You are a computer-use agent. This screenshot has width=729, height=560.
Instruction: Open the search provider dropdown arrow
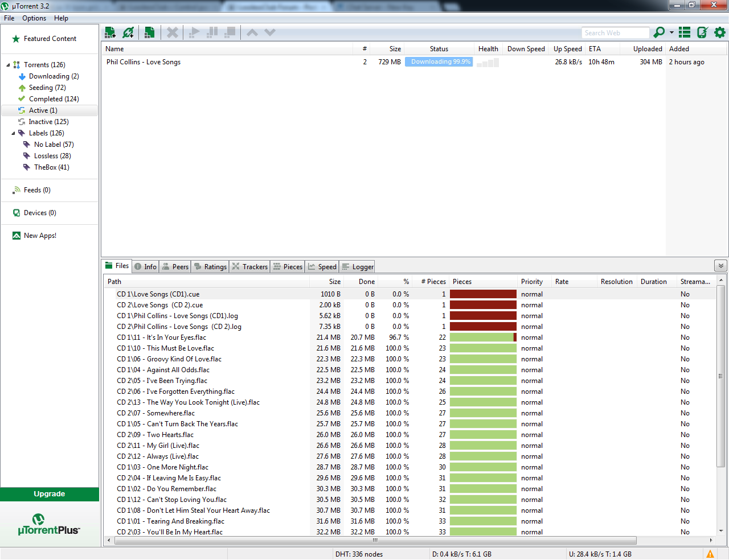click(x=671, y=32)
